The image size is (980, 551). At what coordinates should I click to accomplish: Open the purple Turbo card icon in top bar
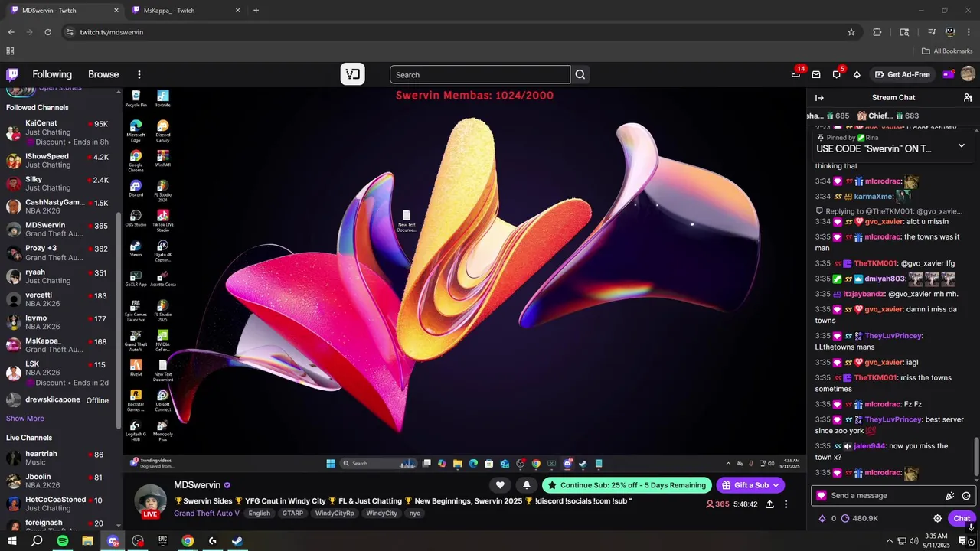tap(948, 74)
